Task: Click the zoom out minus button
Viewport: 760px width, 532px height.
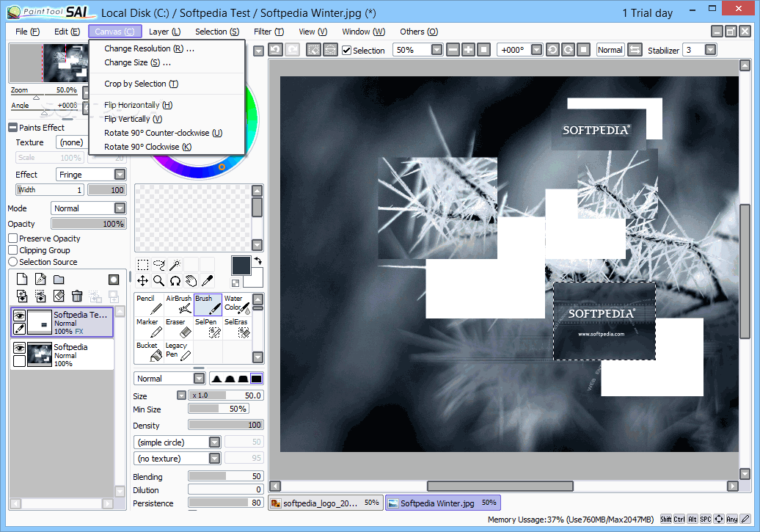Action: [x=453, y=49]
